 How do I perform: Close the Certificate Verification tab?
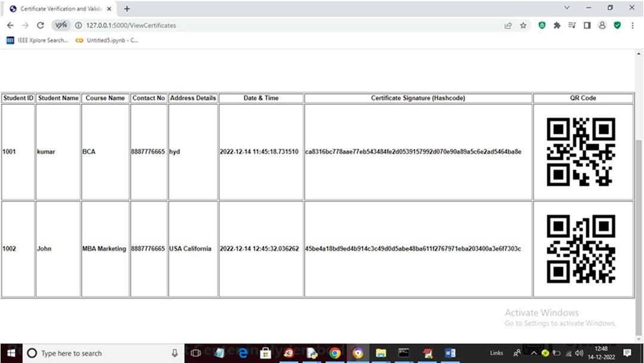tap(109, 8)
